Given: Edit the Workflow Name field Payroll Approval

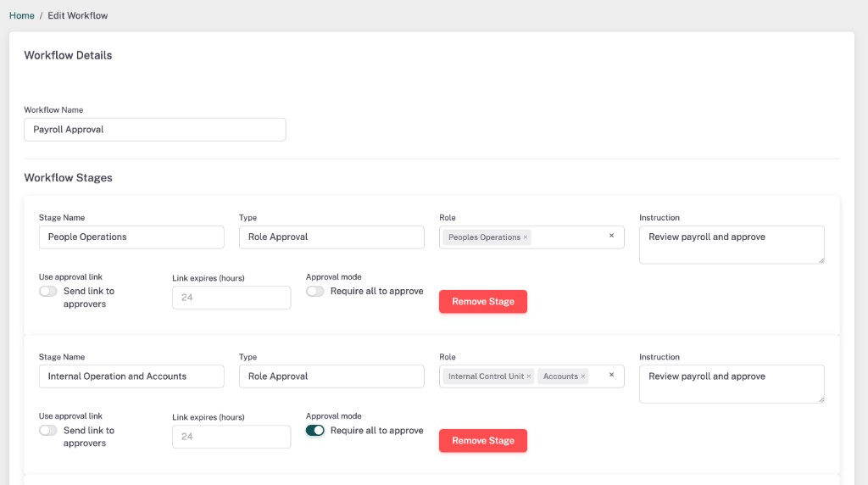Looking at the screenshot, I should [155, 130].
